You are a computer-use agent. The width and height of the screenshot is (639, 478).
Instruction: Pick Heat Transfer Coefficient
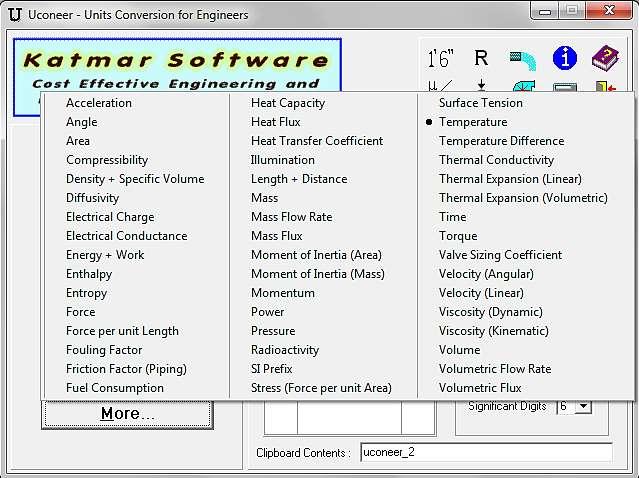coord(317,141)
